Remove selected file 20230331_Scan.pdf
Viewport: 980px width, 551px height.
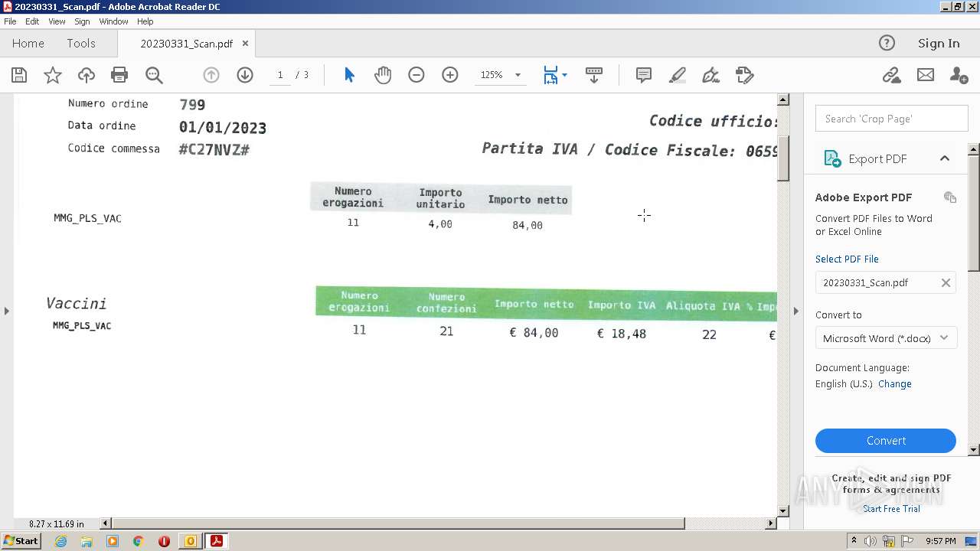(x=946, y=282)
